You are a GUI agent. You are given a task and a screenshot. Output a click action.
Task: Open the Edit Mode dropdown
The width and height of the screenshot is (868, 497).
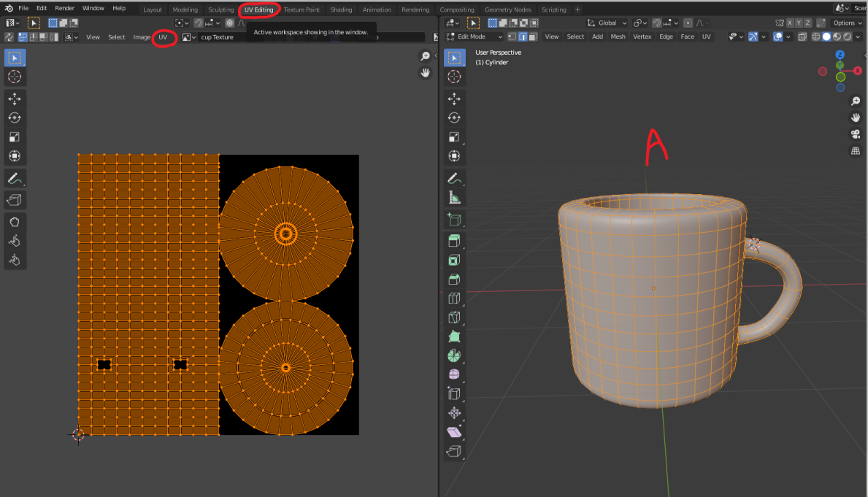(x=475, y=36)
